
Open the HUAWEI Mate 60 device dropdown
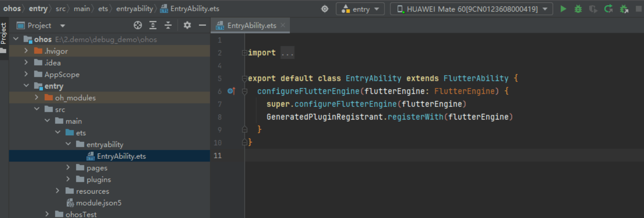[x=472, y=9]
